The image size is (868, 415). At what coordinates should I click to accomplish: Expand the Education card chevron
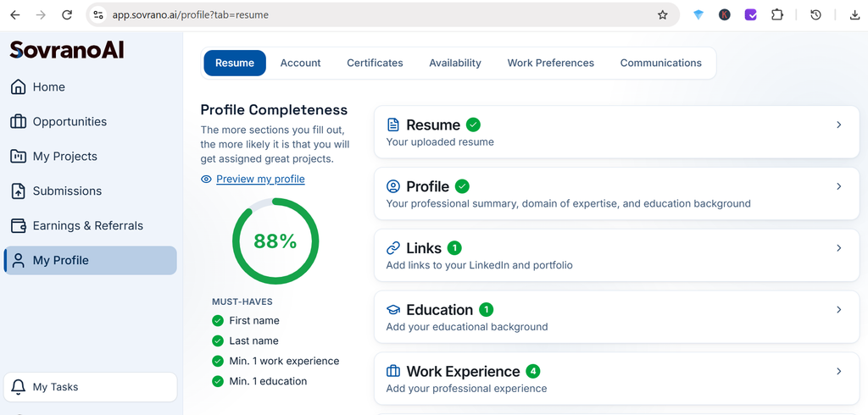(x=838, y=309)
